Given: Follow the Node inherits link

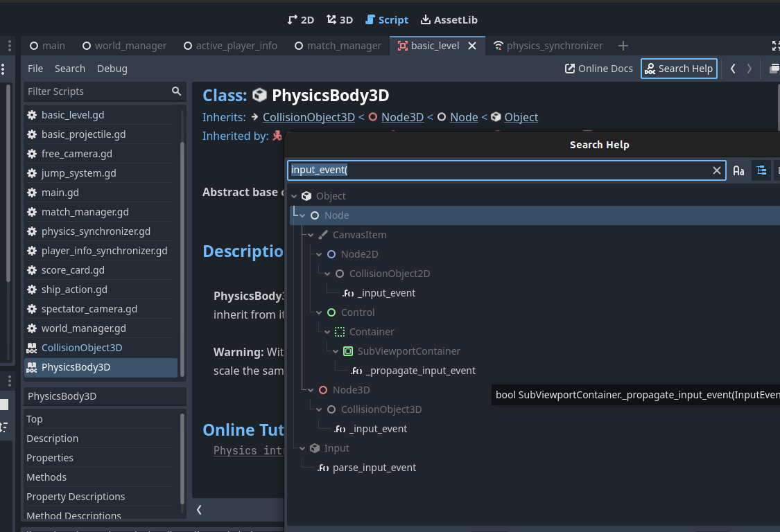Looking at the screenshot, I should point(464,117).
